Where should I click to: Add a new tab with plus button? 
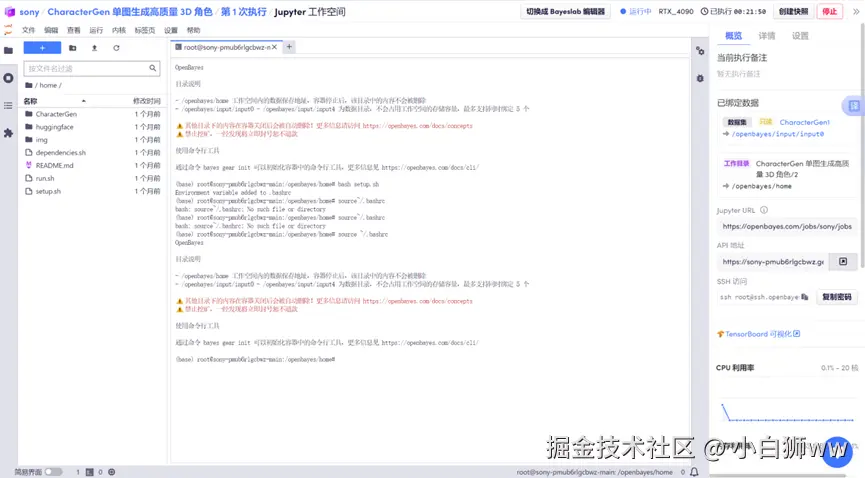pyautogui.click(x=289, y=47)
